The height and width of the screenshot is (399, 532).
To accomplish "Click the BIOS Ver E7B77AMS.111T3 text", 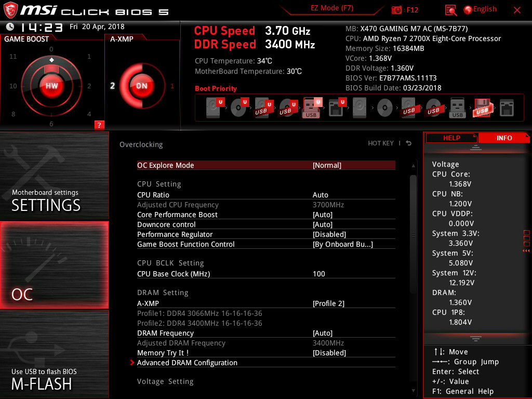I will [x=391, y=78].
